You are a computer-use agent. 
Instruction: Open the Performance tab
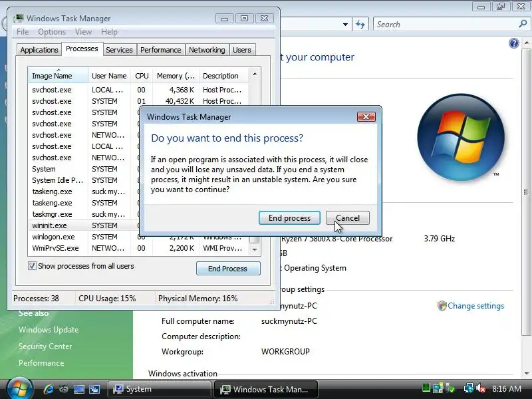(160, 49)
